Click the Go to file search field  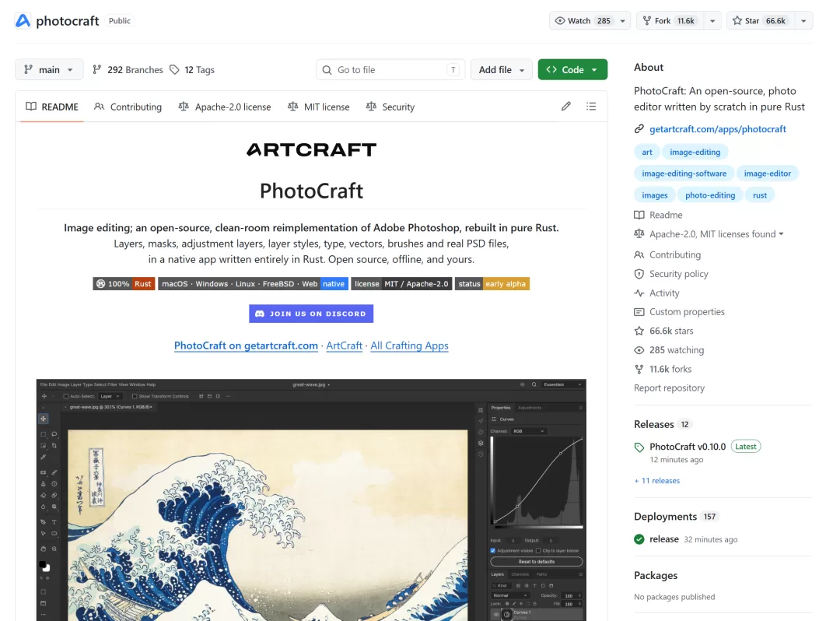390,70
